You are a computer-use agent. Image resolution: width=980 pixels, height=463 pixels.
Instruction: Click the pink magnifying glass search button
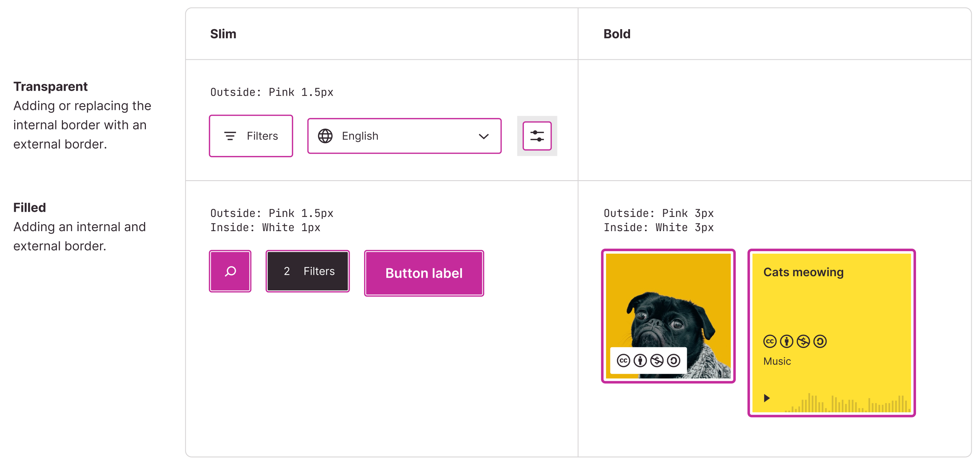pyautogui.click(x=230, y=271)
